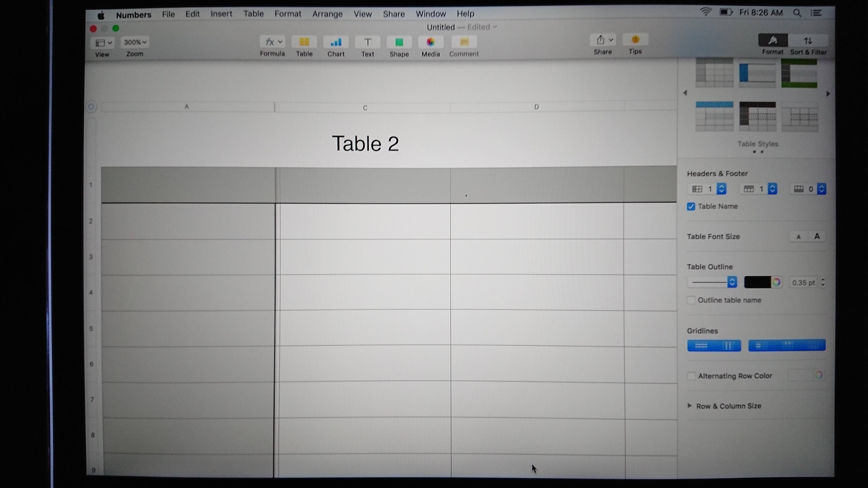868x488 pixels.
Task: Open the Insert menu
Action: pyautogui.click(x=221, y=14)
